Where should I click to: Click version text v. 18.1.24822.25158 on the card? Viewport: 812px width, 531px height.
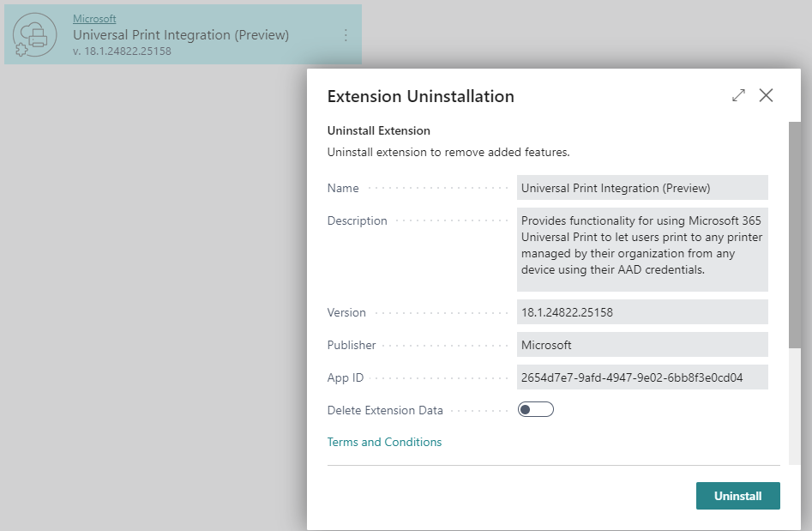point(122,51)
